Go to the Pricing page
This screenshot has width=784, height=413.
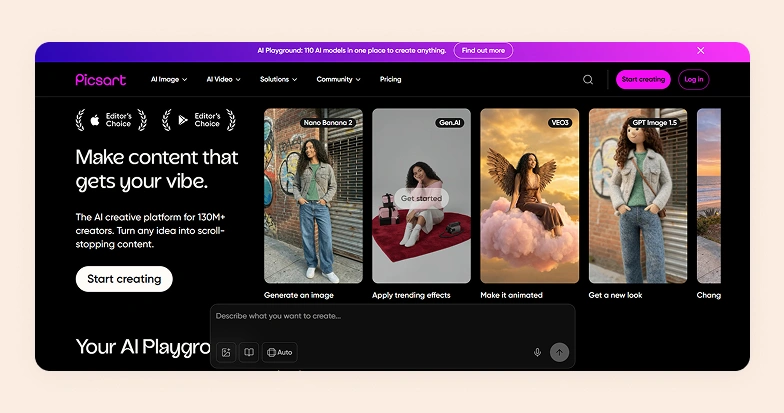390,80
